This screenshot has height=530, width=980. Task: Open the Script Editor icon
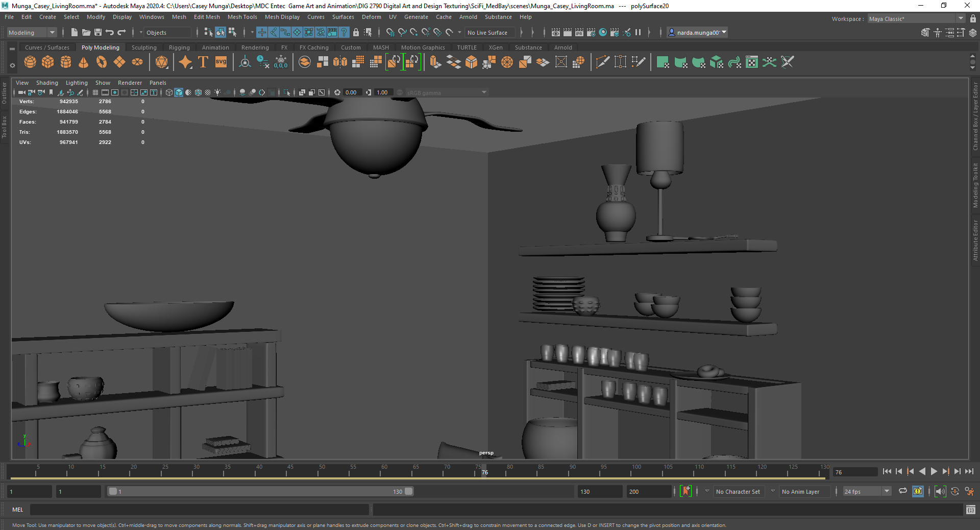point(970,510)
